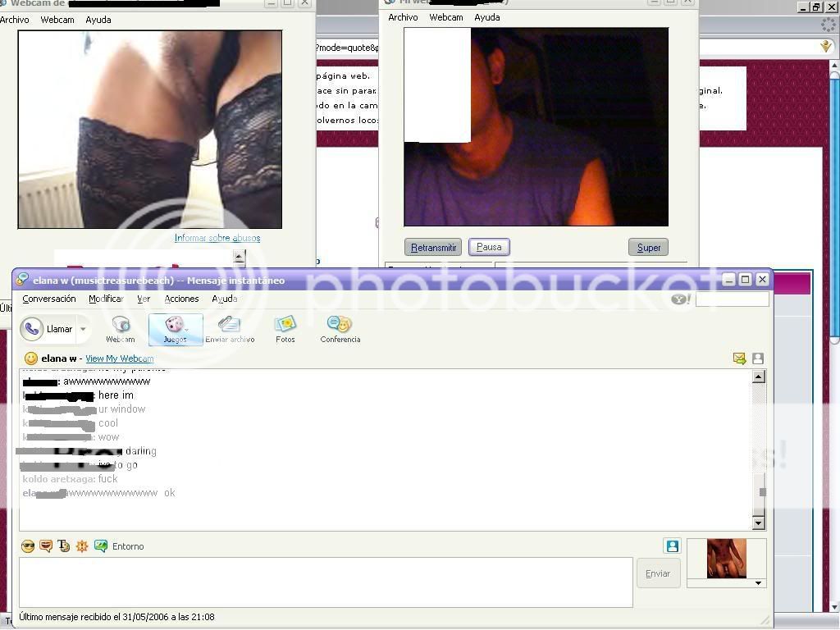Open the Juegos games toolbar item
The image size is (840, 630).
176,330
